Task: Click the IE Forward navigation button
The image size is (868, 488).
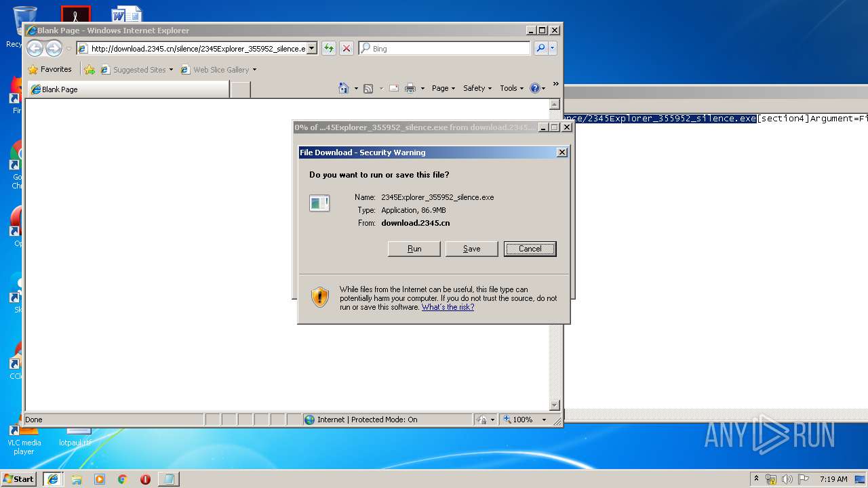Action: [x=54, y=48]
